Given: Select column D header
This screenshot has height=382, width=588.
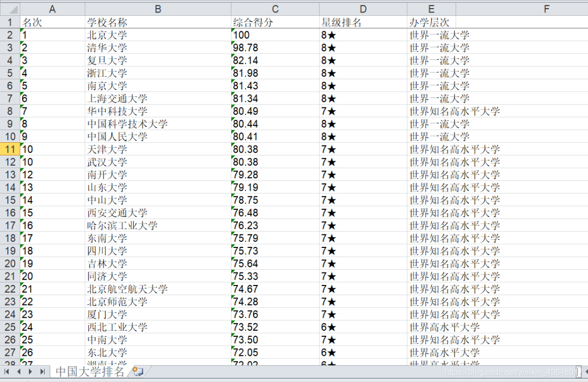Looking at the screenshot, I should pos(363,9).
